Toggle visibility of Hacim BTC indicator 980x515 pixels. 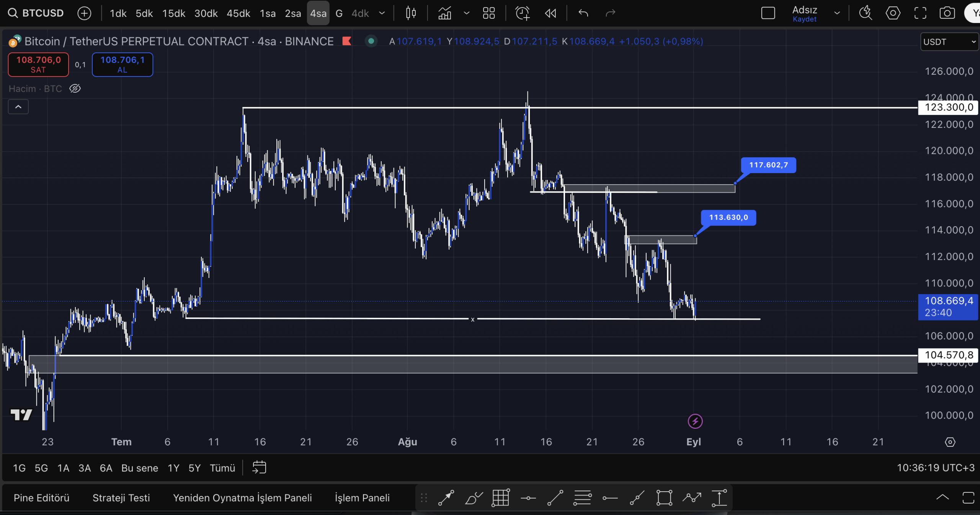(x=75, y=89)
